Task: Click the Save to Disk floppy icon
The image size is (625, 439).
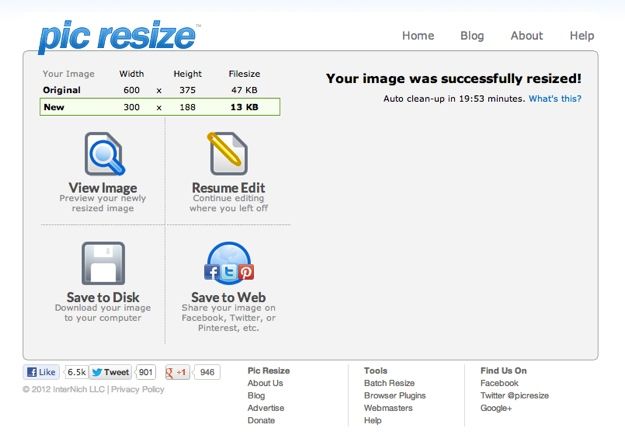Action: (x=103, y=263)
